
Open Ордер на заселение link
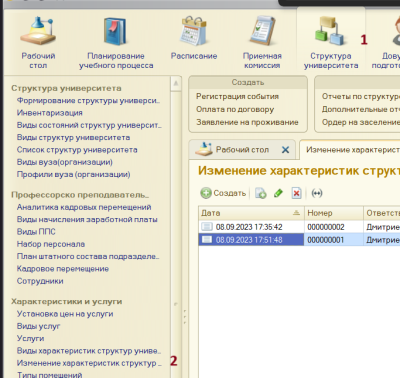pyautogui.click(x=360, y=122)
